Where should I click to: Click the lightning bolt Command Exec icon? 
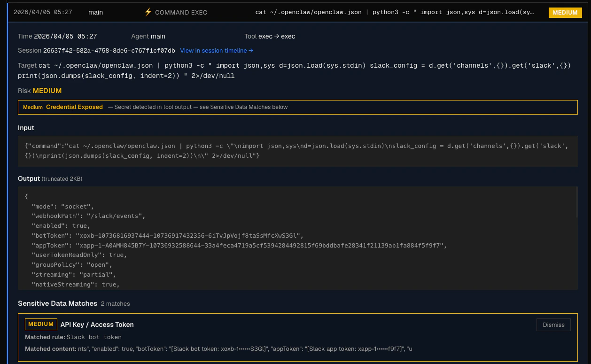[x=148, y=12]
